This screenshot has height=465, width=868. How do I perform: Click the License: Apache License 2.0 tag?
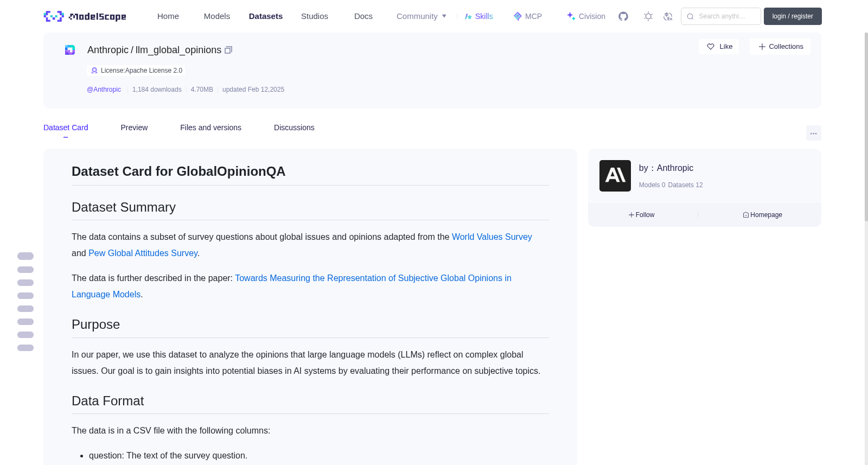pyautogui.click(x=136, y=71)
